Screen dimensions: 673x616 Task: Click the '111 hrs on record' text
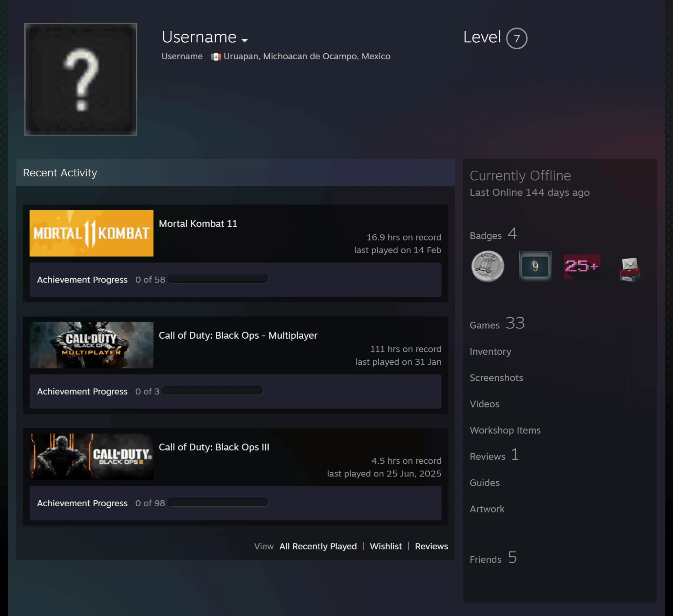coord(406,349)
